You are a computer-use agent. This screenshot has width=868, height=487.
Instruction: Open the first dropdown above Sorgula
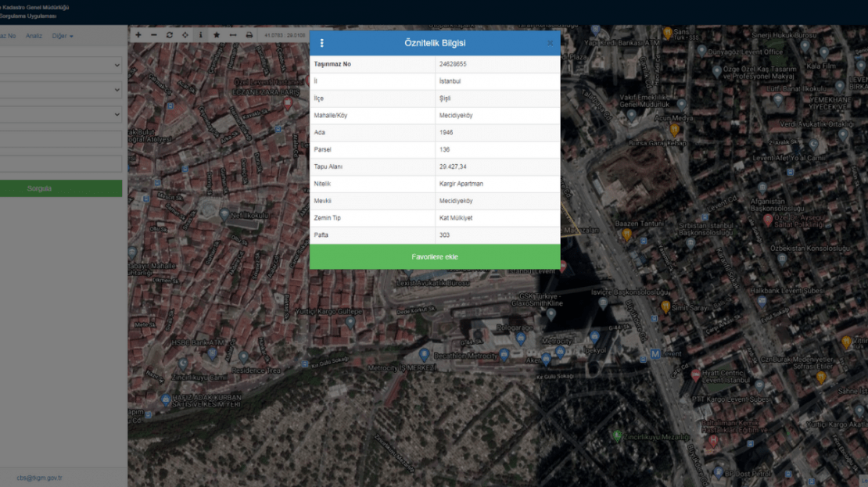click(x=61, y=65)
